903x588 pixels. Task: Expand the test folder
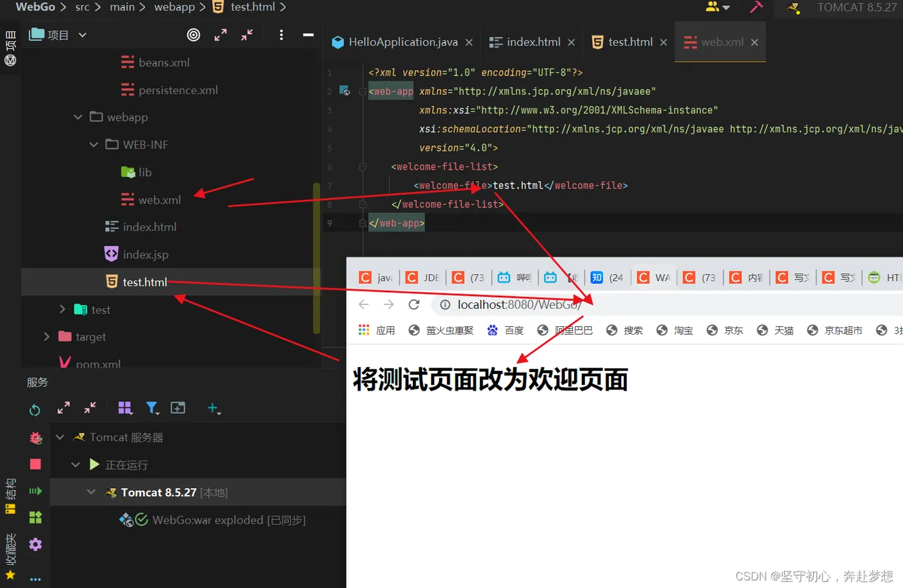pyautogui.click(x=62, y=309)
